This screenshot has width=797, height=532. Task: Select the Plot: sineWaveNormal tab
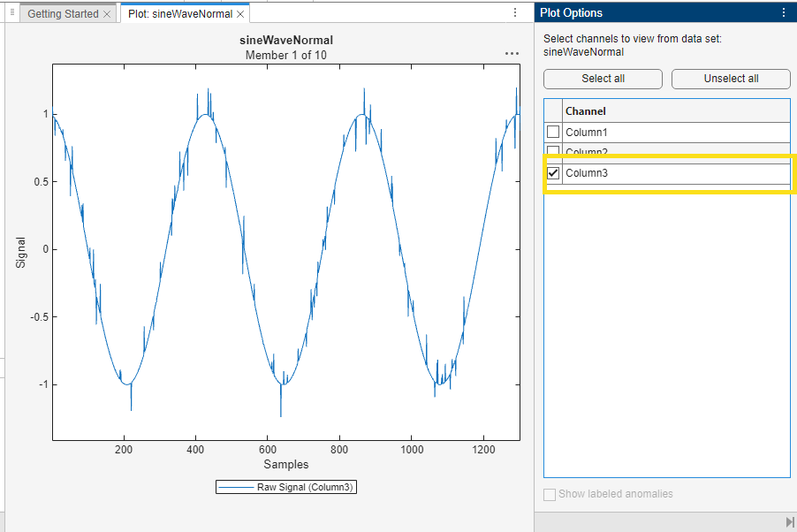coord(180,14)
